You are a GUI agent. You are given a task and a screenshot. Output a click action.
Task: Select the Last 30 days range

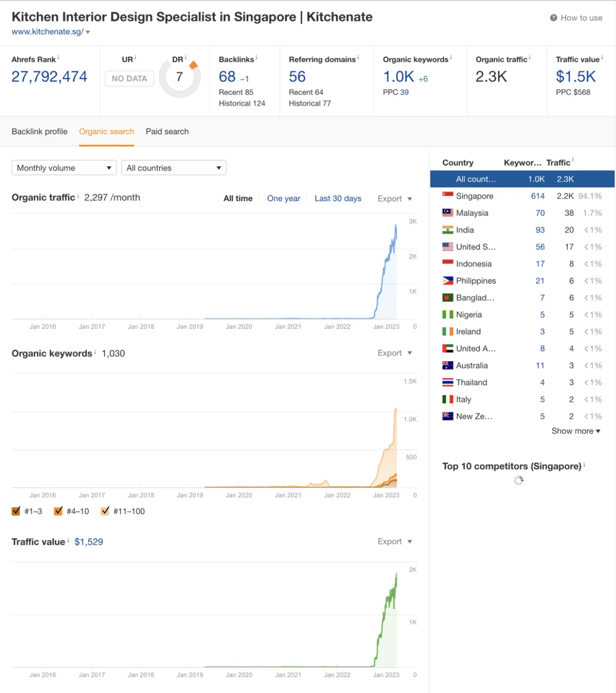click(338, 199)
